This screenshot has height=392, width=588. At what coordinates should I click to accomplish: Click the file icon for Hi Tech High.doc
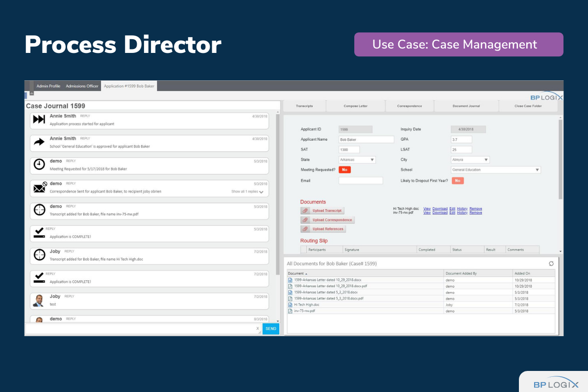click(290, 304)
